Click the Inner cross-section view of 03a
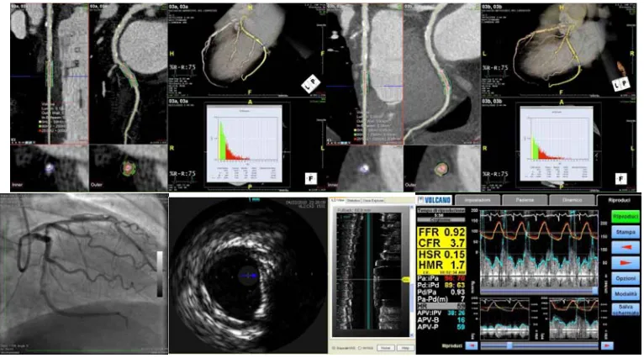The image size is (644, 358). coord(50,168)
